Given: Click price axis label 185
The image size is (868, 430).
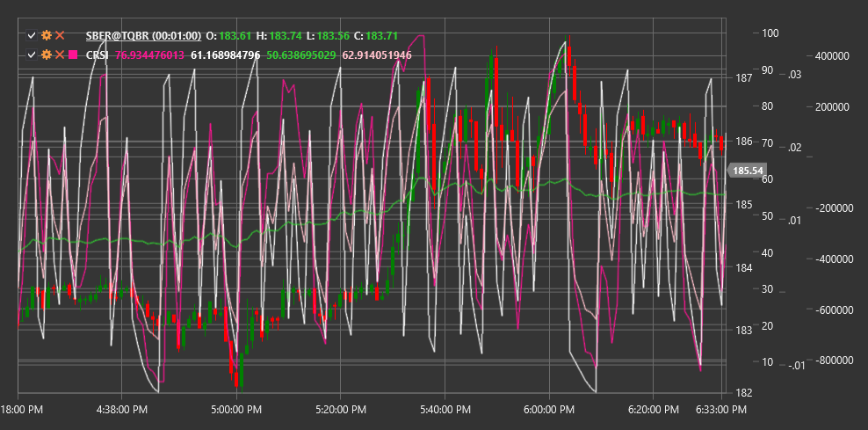Looking at the screenshot, I should point(744,205).
